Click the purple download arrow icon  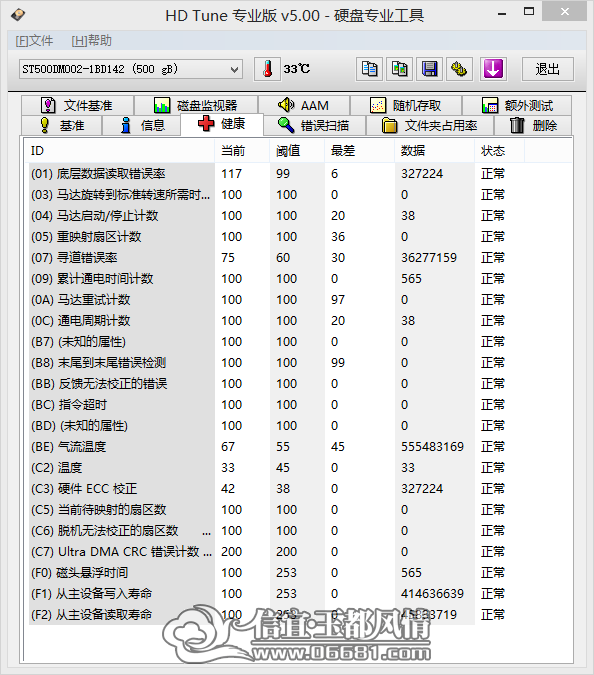click(493, 69)
